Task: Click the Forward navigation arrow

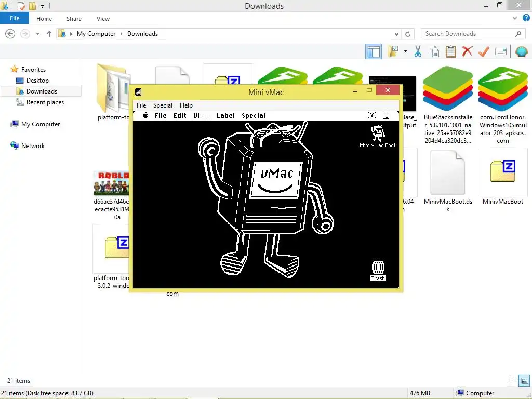Action: pyautogui.click(x=25, y=34)
